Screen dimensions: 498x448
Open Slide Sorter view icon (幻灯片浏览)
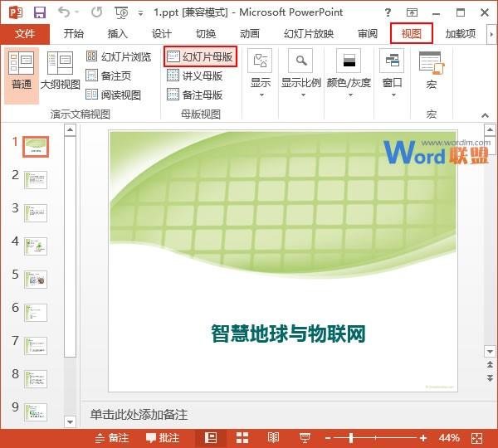(92, 56)
